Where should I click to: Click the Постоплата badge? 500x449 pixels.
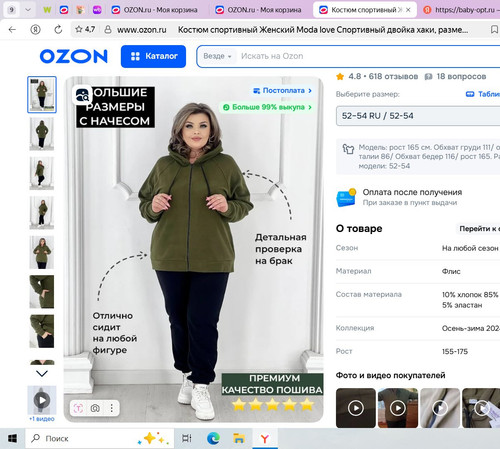point(282,91)
